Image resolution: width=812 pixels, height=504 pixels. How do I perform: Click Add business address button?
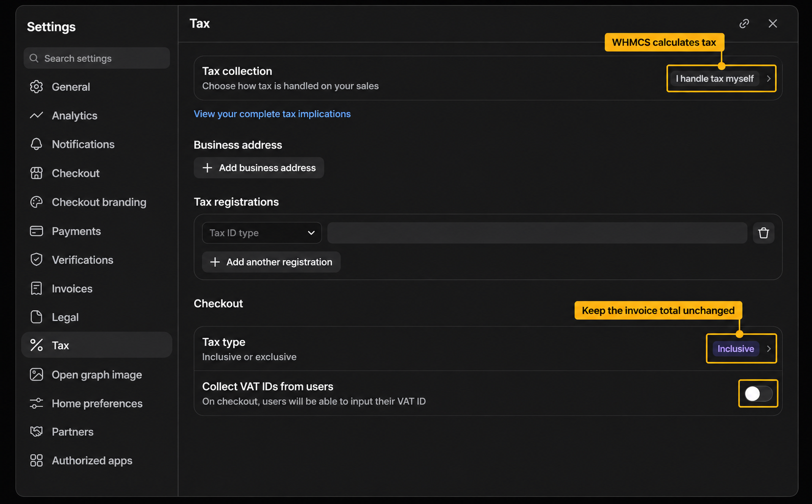259,168
